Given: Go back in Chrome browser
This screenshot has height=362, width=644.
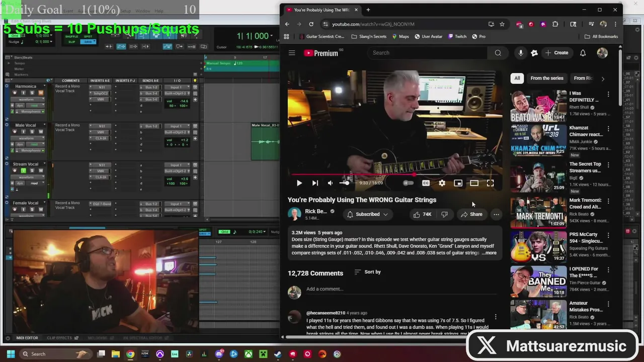Looking at the screenshot, I should tap(287, 24).
